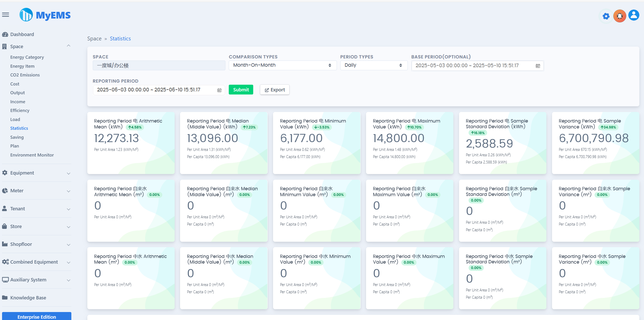Open the notifications bell icon
The height and width of the screenshot is (320, 644).
(x=620, y=16)
